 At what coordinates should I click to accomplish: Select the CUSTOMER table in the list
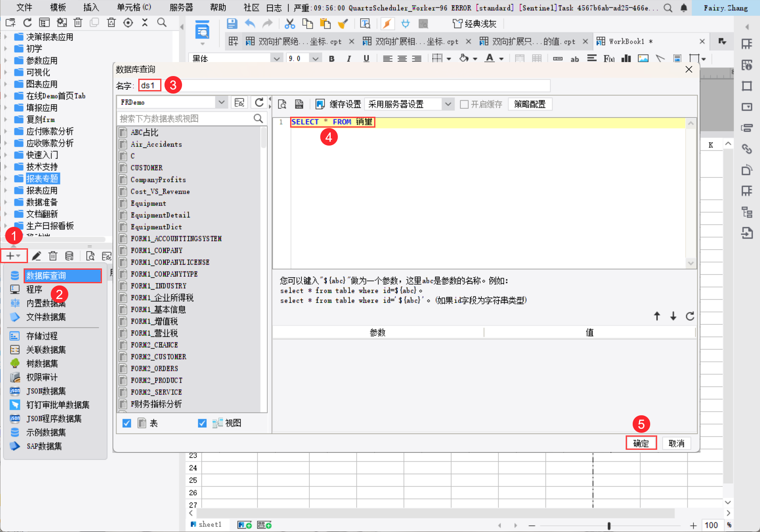[147, 168]
